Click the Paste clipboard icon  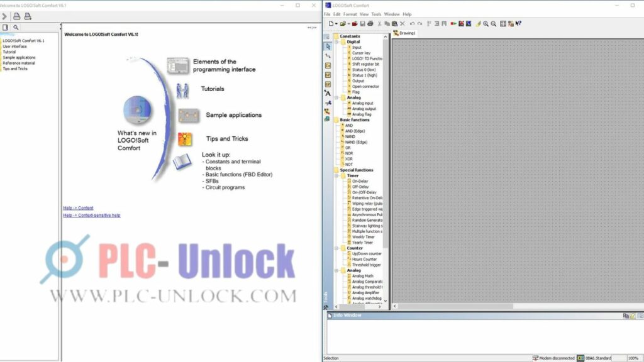[x=395, y=24]
